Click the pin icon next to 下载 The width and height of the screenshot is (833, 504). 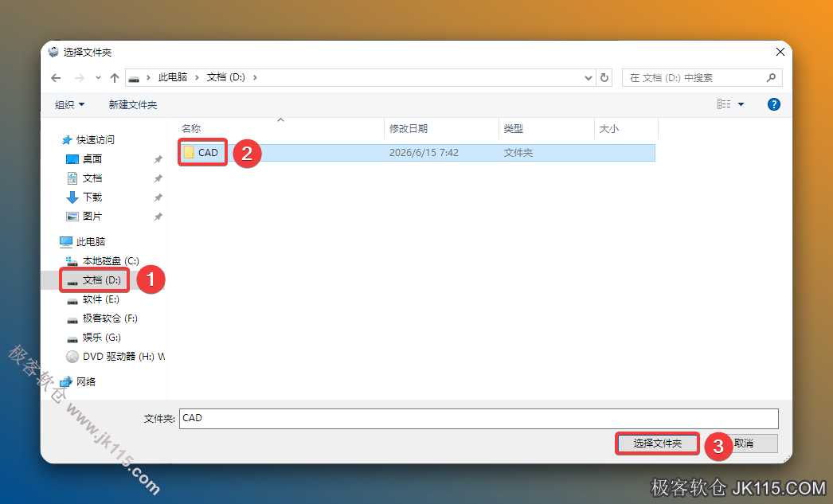tap(158, 197)
